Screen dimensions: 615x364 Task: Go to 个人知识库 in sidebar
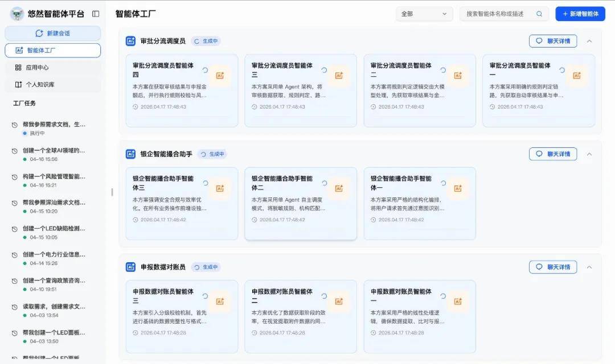click(x=39, y=84)
